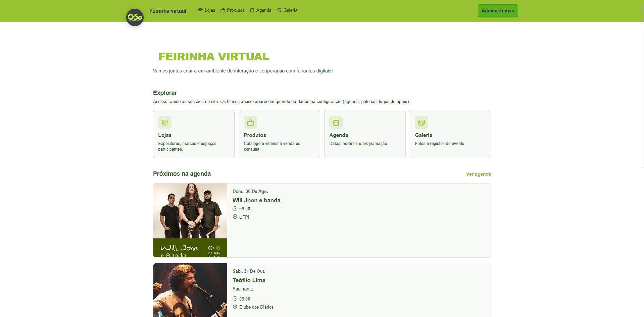Click the FEIRINHA VIRTUAL heading

tap(214, 56)
